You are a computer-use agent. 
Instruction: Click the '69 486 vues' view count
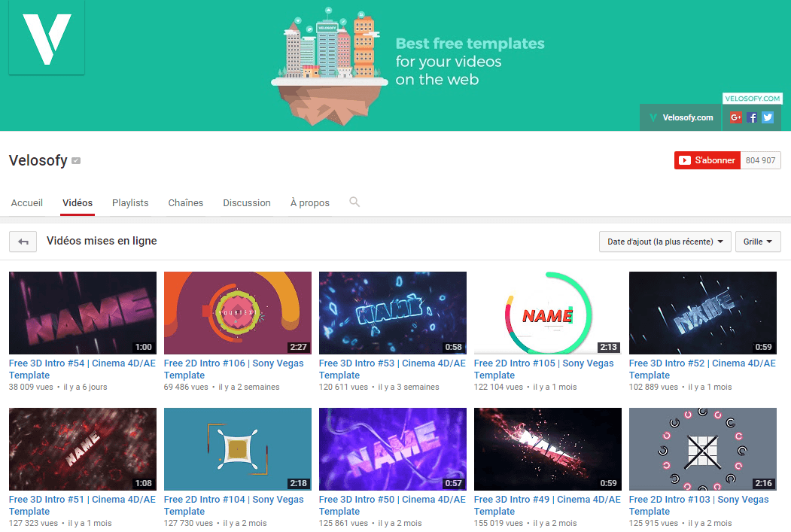point(186,387)
